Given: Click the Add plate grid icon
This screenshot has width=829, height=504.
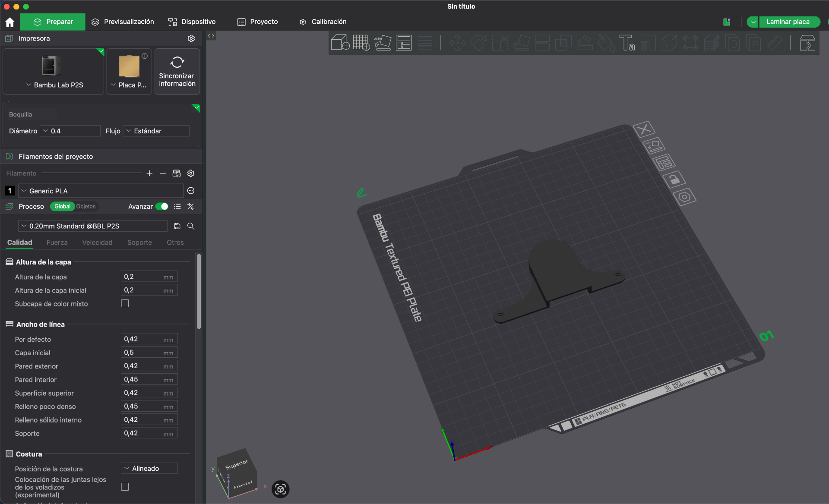Looking at the screenshot, I should click(x=361, y=43).
